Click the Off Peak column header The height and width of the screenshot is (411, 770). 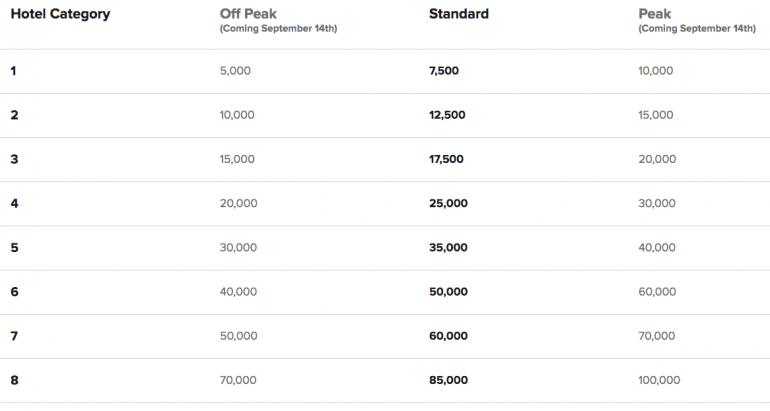[248, 14]
